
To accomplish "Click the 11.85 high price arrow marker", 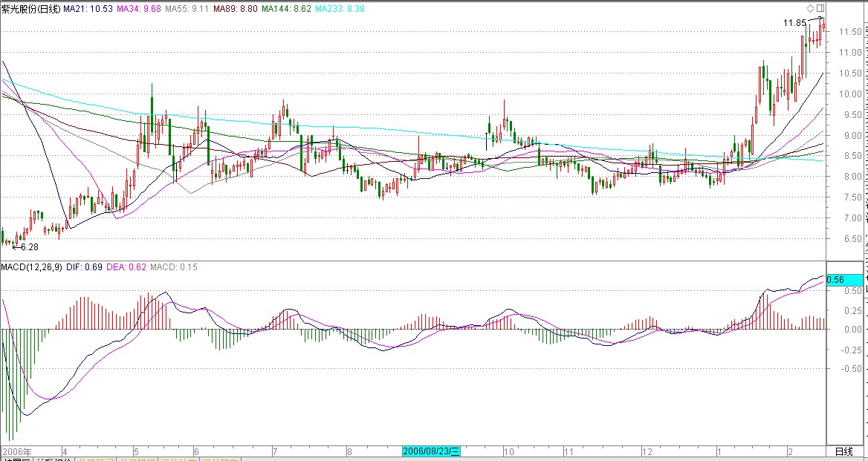I will [x=804, y=22].
